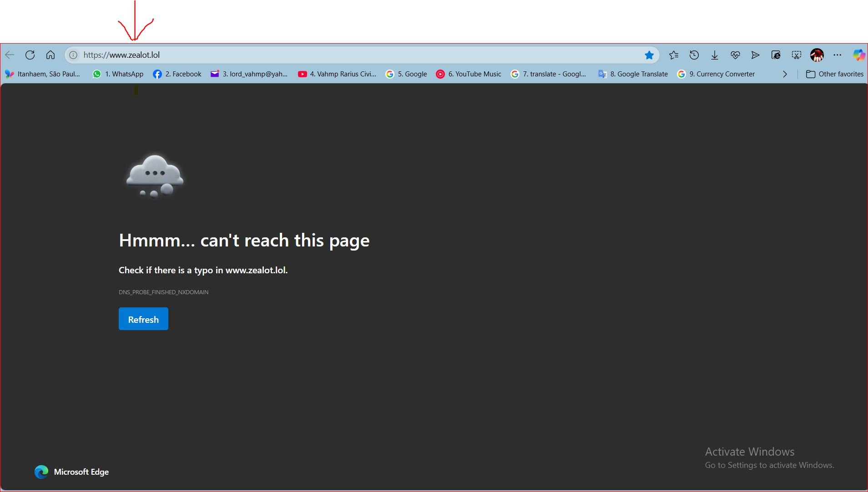The height and width of the screenshot is (492, 868).
Task: Click the blue Refresh button
Action: pos(143,319)
